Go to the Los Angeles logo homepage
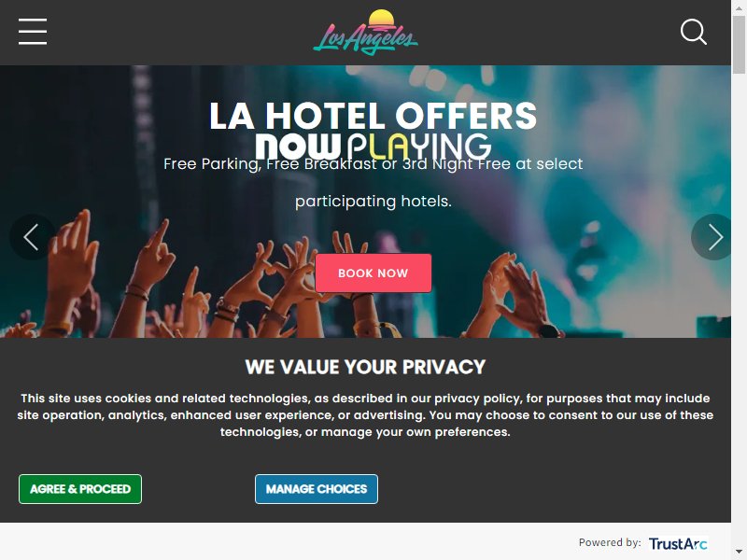Viewport: 747px width, 560px height. click(x=365, y=32)
